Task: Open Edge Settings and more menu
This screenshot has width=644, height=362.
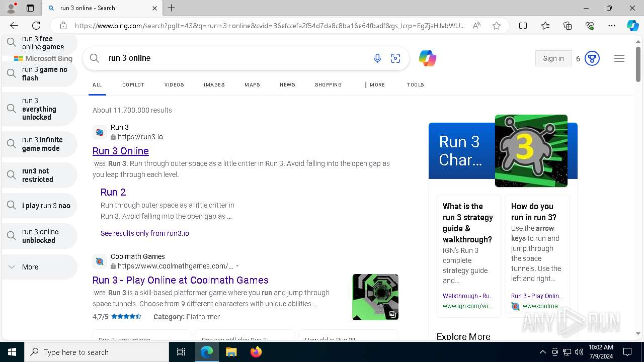Action: (x=612, y=26)
